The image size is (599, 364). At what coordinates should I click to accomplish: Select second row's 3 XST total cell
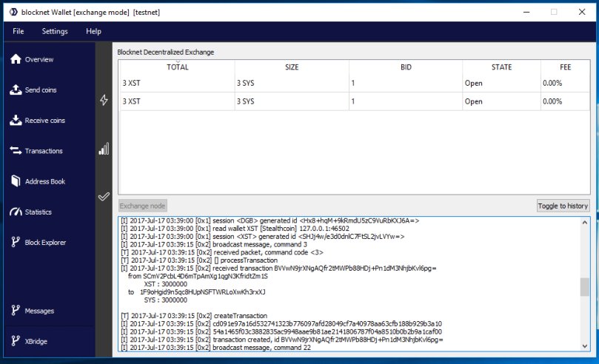(178, 101)
